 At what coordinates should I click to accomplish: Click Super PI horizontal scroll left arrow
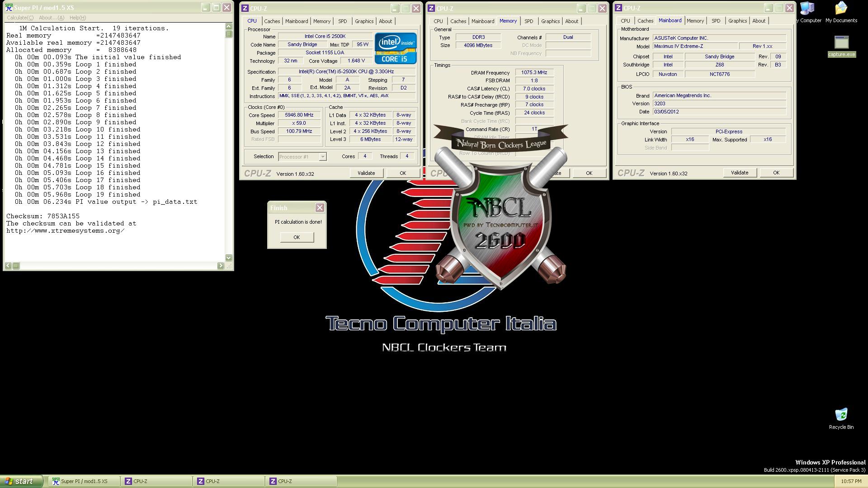pos(9,266)
